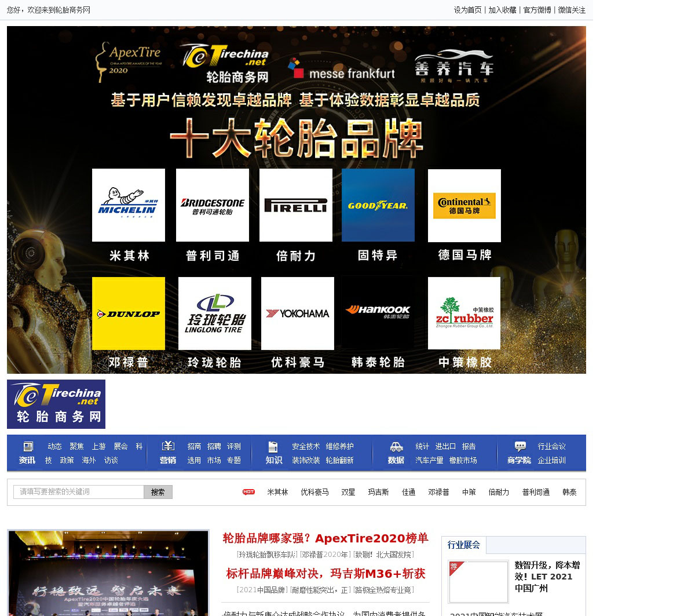Select 橡胶市场 under 数据 menu

coord(463,460)
